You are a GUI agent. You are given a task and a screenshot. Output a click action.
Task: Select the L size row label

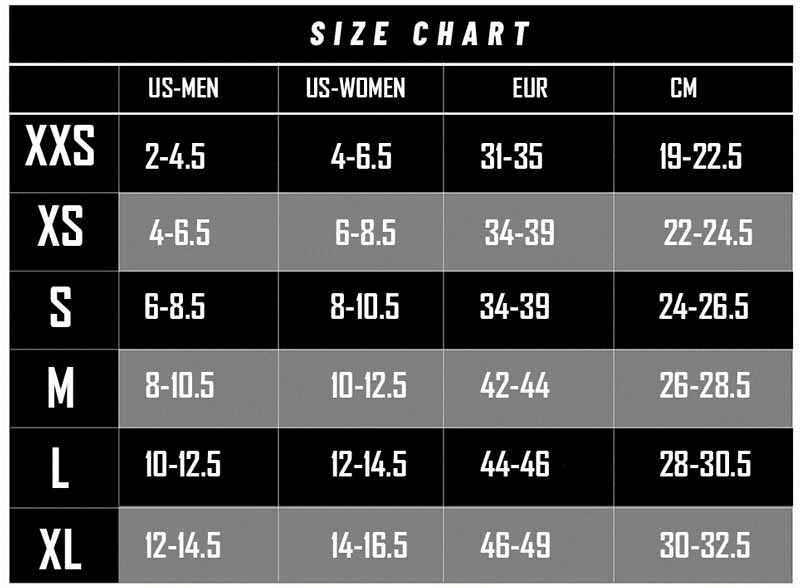(60, 468)
